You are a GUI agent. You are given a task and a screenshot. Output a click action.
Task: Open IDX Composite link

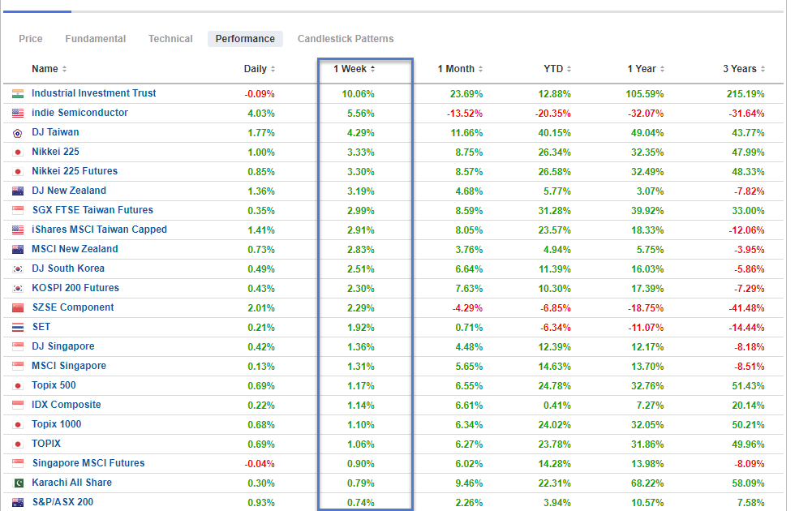[x=67, y=405]
